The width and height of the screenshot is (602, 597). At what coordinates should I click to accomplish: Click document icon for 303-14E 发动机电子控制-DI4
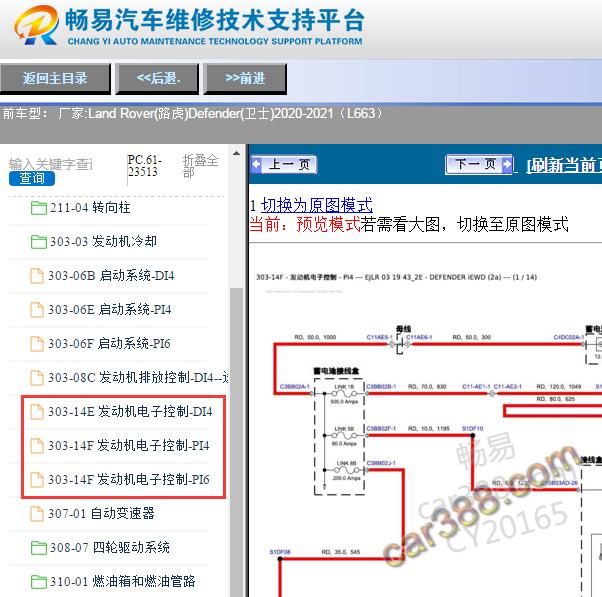[37, 412]
